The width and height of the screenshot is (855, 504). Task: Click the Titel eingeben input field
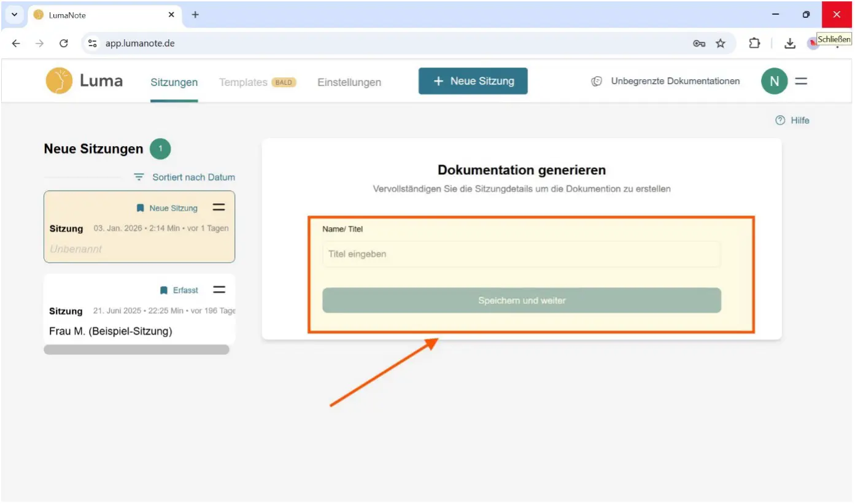click(x=521, y=254)
